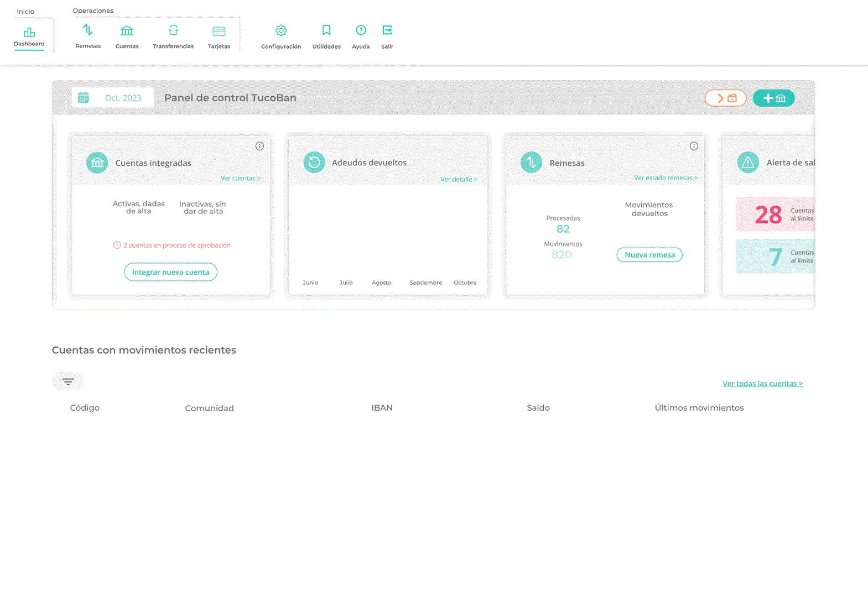868x597 pixels.
Task: Open the Dashboard icon in Inicio
Action: pyautogui.click(x=29, y=33)
